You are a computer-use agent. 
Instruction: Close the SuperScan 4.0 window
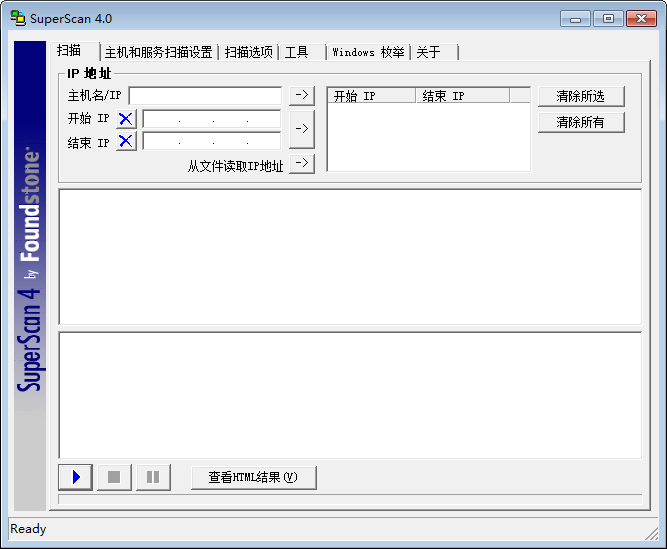pyautogui.click(x=641, y=19)
